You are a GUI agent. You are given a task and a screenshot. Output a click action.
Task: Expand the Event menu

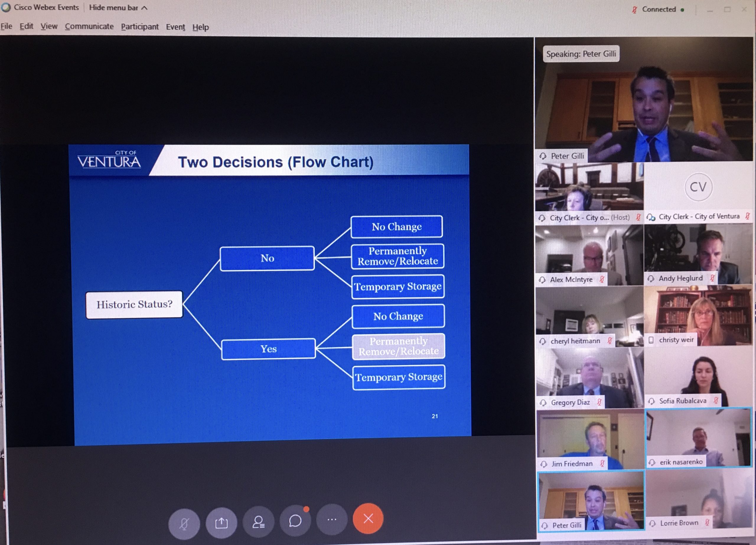point(175,27)
